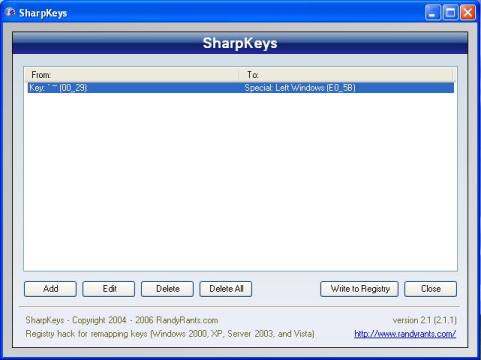Delete the selected key mapping
481x360 pixels.
click(x=167, y=289)
